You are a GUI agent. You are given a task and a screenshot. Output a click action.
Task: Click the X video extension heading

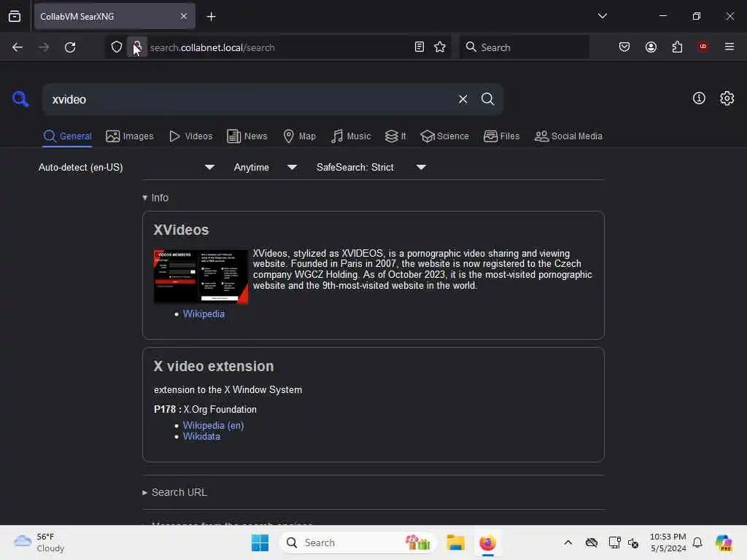pos(214,366)
